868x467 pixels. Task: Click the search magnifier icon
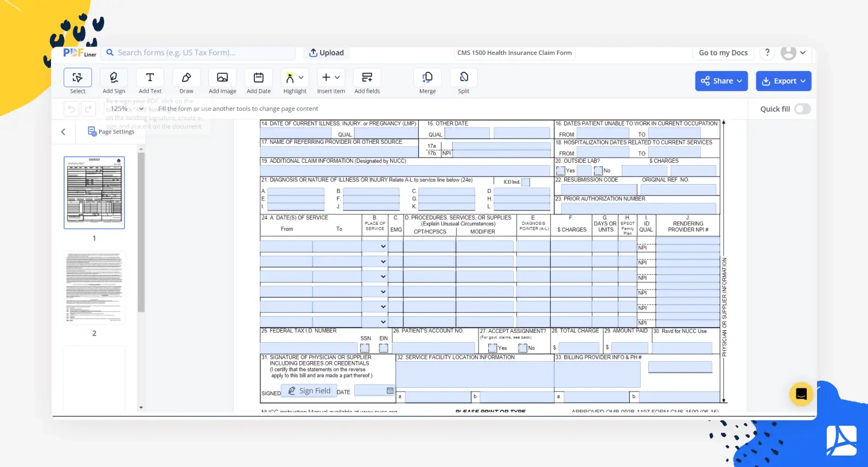coord(110,53)
